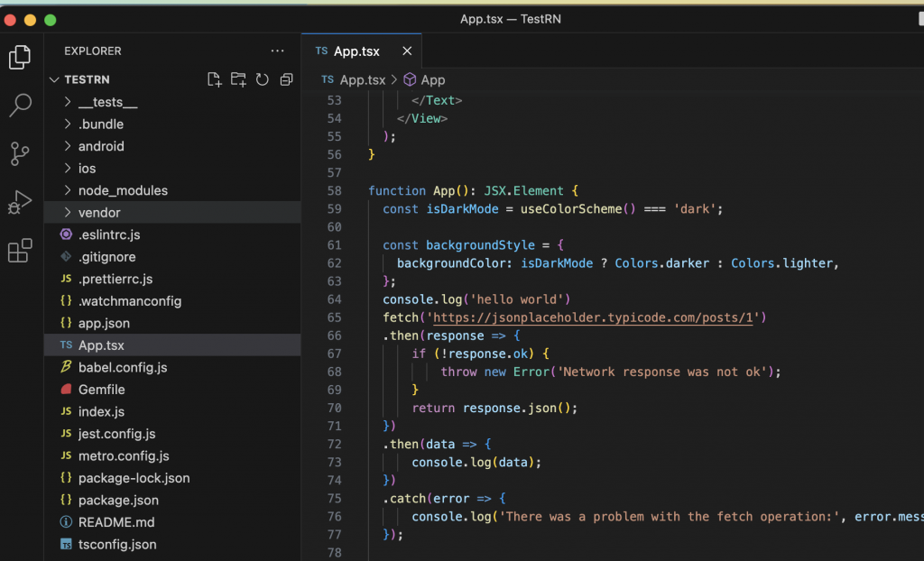
Task: Open the Gemfile
Action: tap(172, 390)
